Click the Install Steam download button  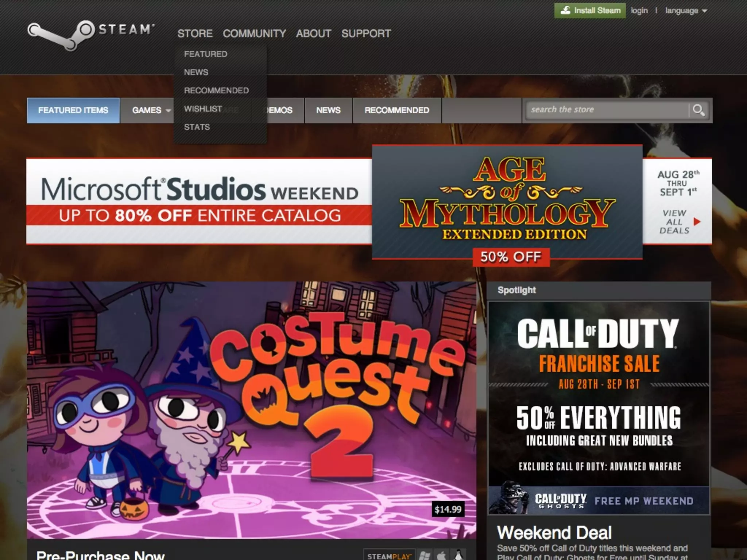coord(590,11)
